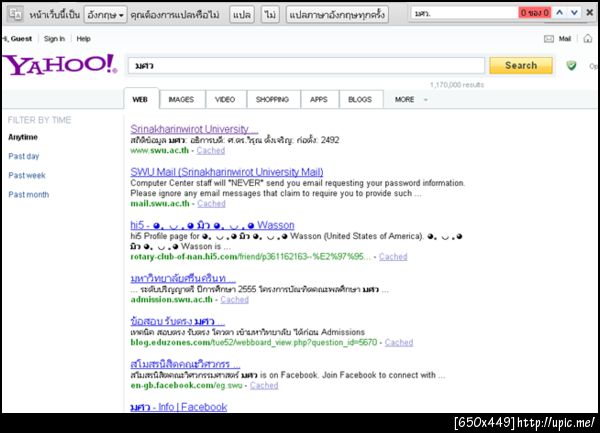The height and width of the screenshot is (433, 600).
Task: Click the Yahoo! logo
Action: [60, 64]
